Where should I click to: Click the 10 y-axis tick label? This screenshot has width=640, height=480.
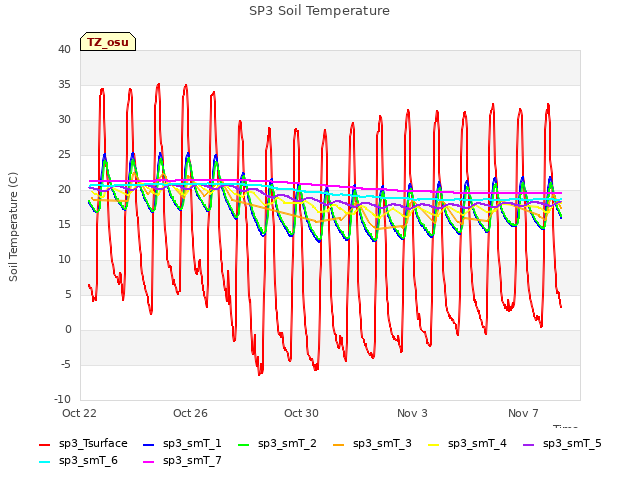[64, 260]
